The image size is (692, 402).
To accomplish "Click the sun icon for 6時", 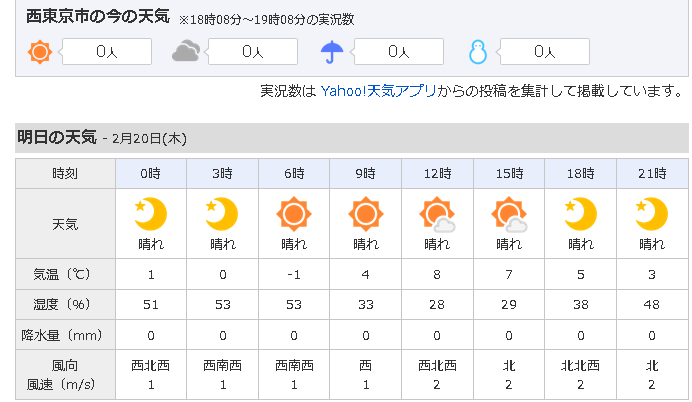I will click(x=294, y=214).
